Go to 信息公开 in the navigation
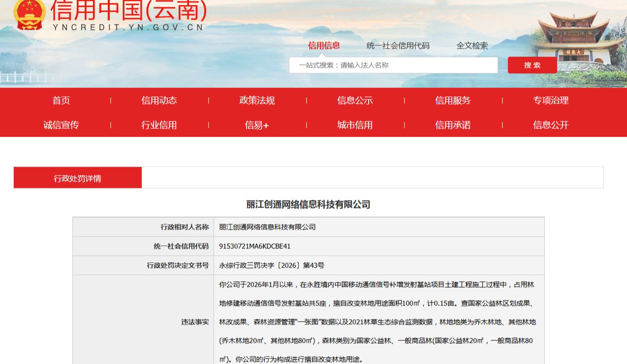This screenshot has height=364, width=627. pos(551,125)
